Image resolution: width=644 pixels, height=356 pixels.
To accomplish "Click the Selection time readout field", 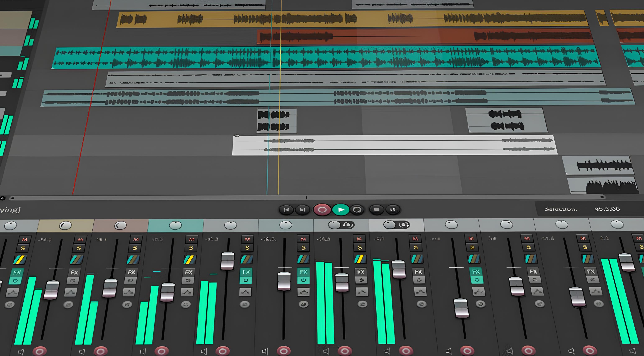I will (607, 209).
